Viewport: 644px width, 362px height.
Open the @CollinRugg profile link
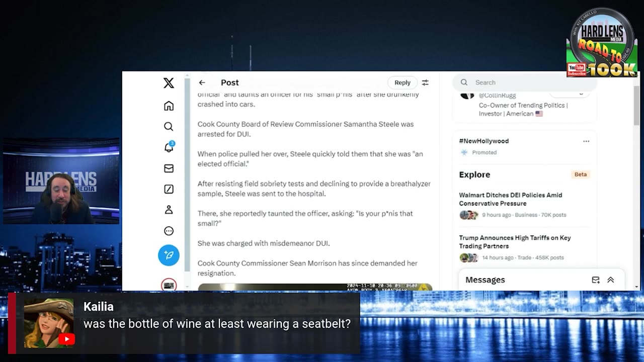pos(497,96)
